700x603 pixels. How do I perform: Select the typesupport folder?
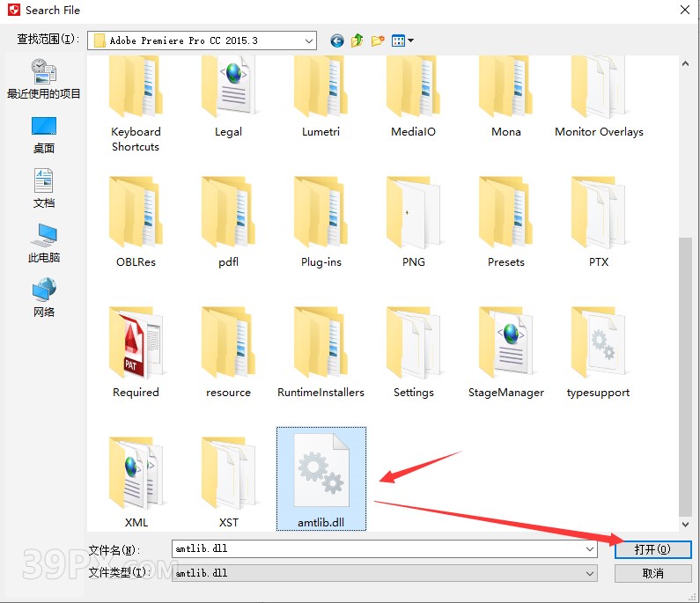tap(599, 352)
